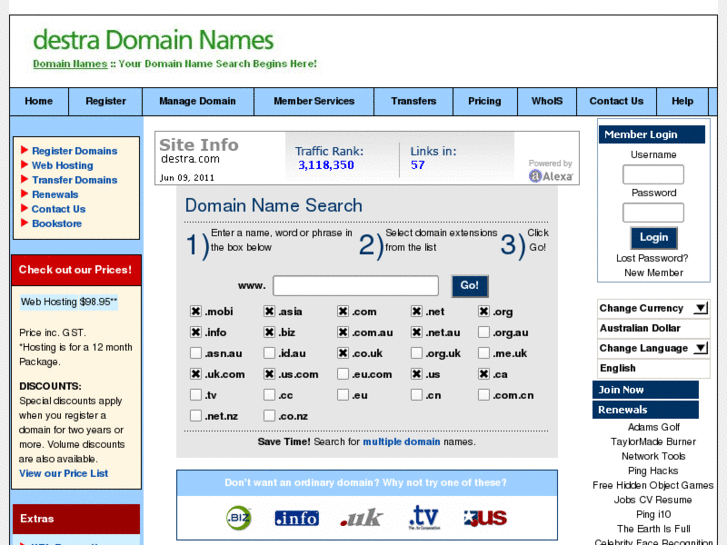This screenshot has height=545, width=727.
Task: Open the Adams Golf link
Action: coord(654,427)
